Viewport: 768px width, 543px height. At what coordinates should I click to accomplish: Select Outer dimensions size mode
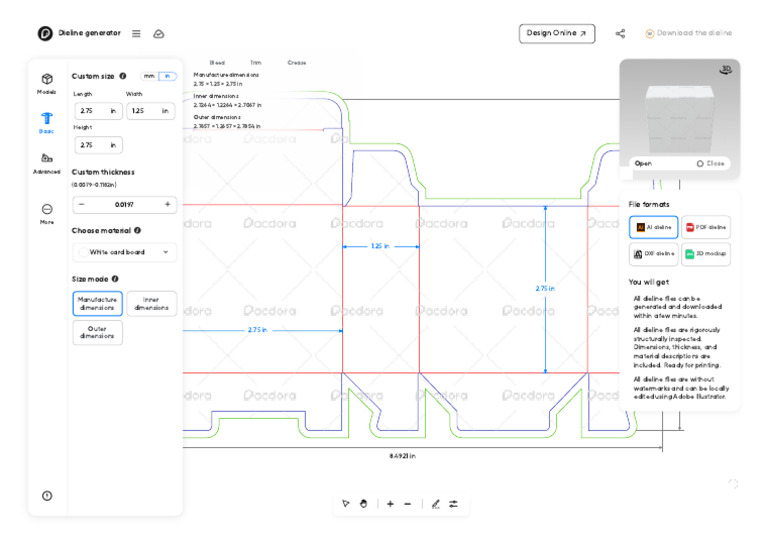[x=97, y=332]
